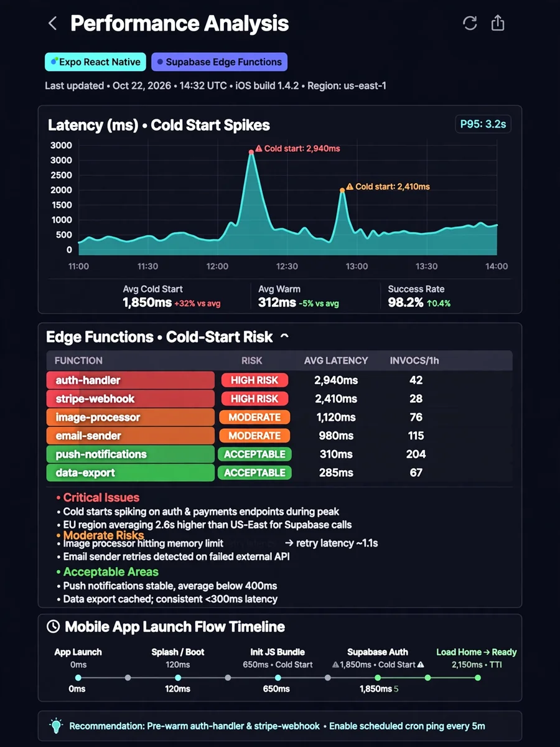This screenshot has height=747, width=560.
Task: Click the lightbulb recommendation icon
Action: pos(56,726)
